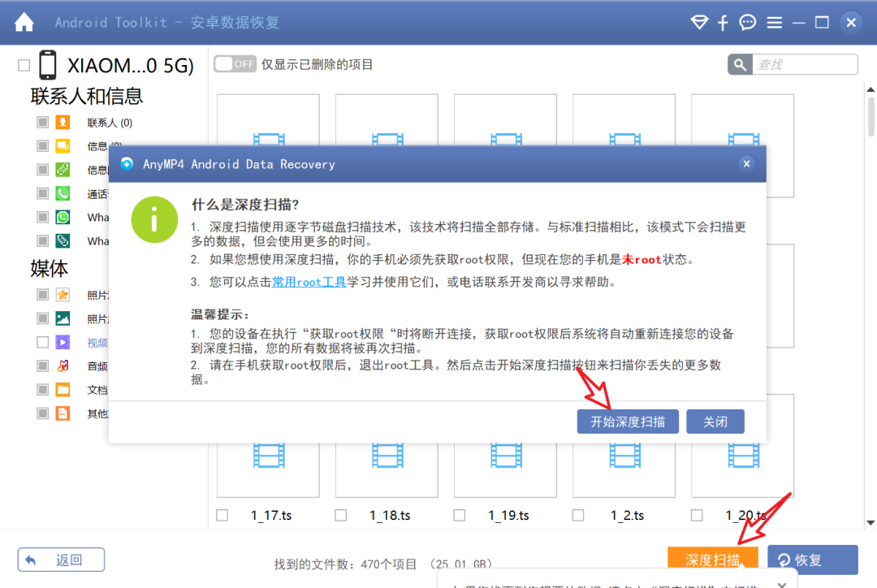Click the Documents folder icon
This screenshot has width=877, height=588.
click(63, 389)
